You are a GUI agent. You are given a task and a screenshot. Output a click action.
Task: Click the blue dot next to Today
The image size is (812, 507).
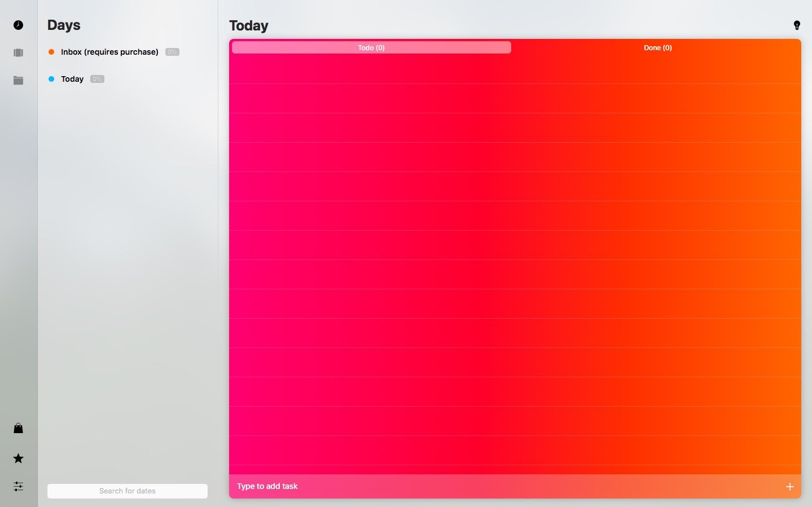click(51, 79)
